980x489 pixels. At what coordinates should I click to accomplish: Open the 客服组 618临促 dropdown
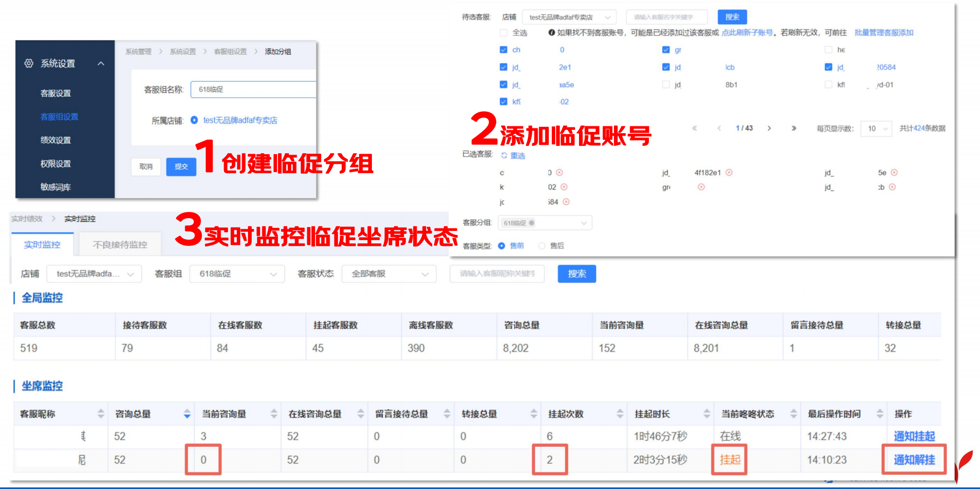(237, 274)
